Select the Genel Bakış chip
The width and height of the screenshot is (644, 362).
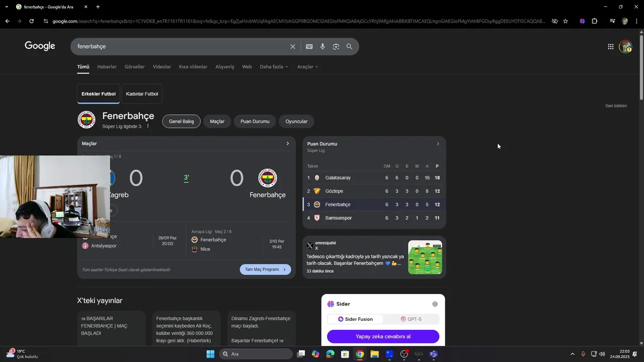coord(181,121)
